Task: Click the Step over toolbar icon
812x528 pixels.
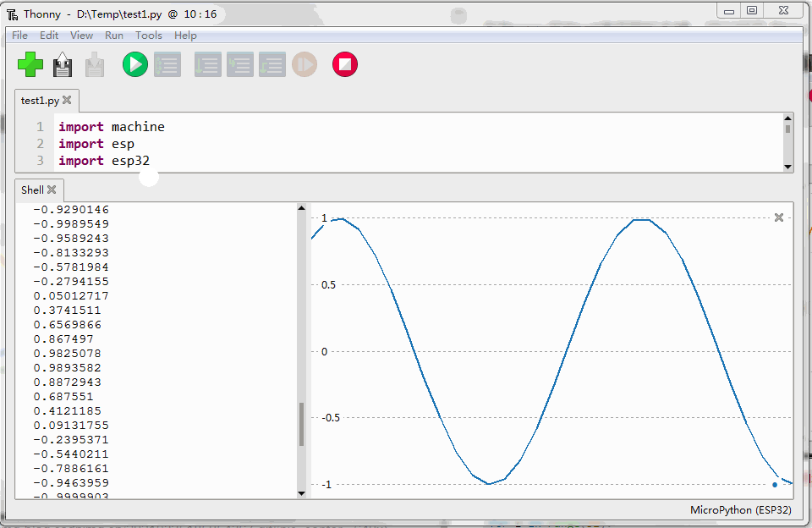Action: [x=208, y=65]
